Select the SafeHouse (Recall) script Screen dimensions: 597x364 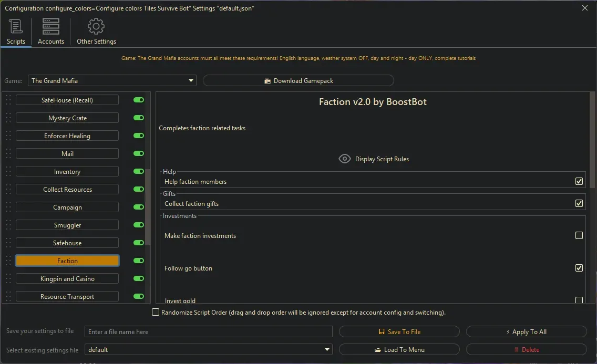67,100
